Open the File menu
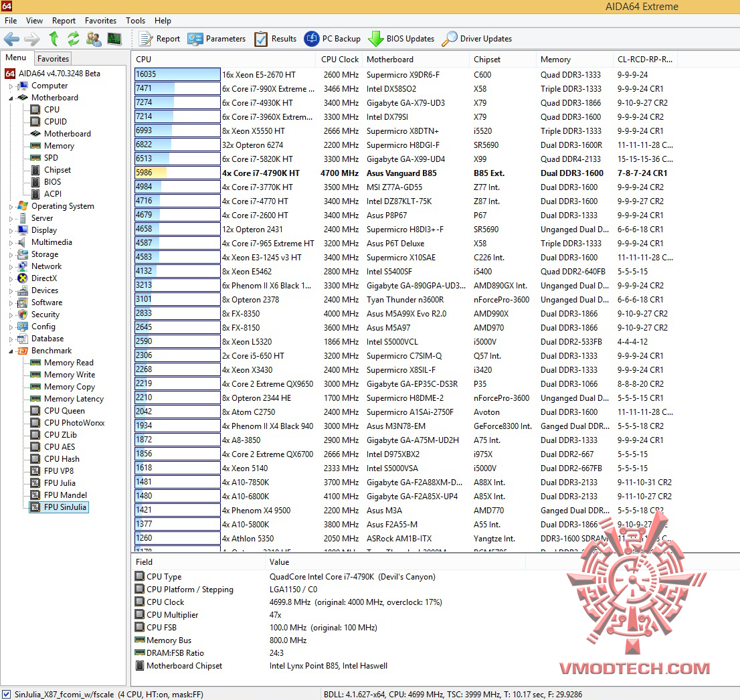The image size is (740, 700). pos(11,20)
